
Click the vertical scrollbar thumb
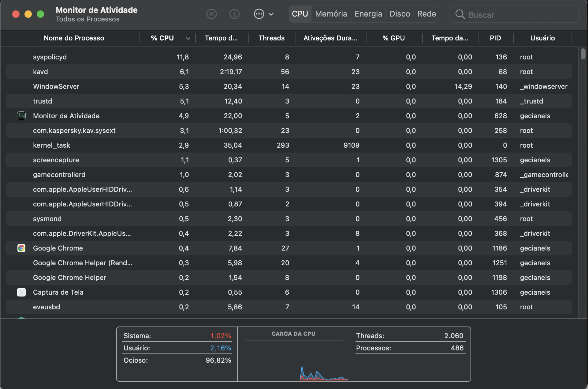(x=583, y=54)
